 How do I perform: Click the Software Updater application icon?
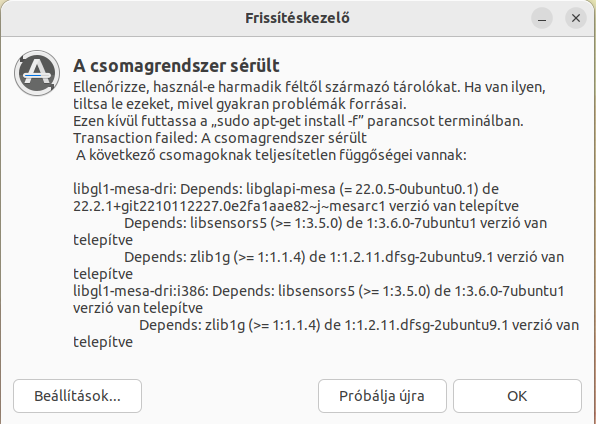tap(37, 73)
